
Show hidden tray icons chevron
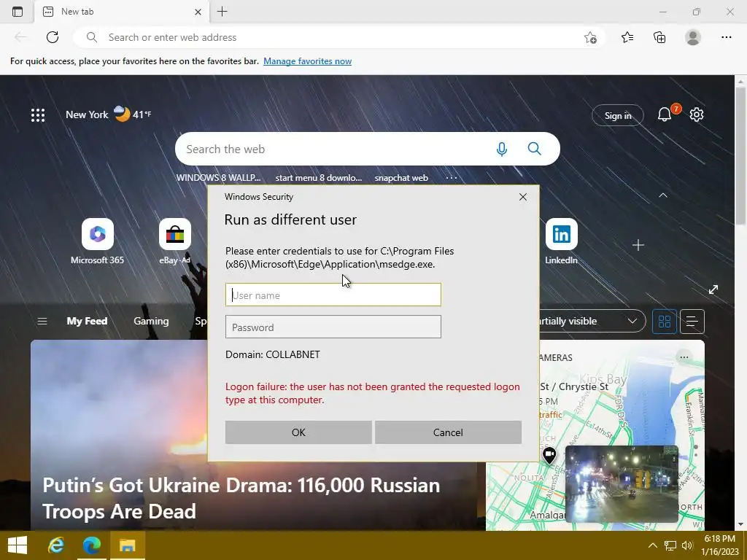(x=653, y=545)
